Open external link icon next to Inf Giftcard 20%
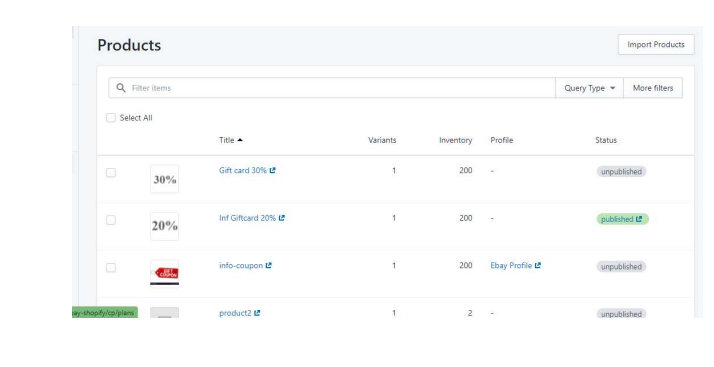Image resolution: width=714 pixels, height=367 pixels. pos(281,218)
